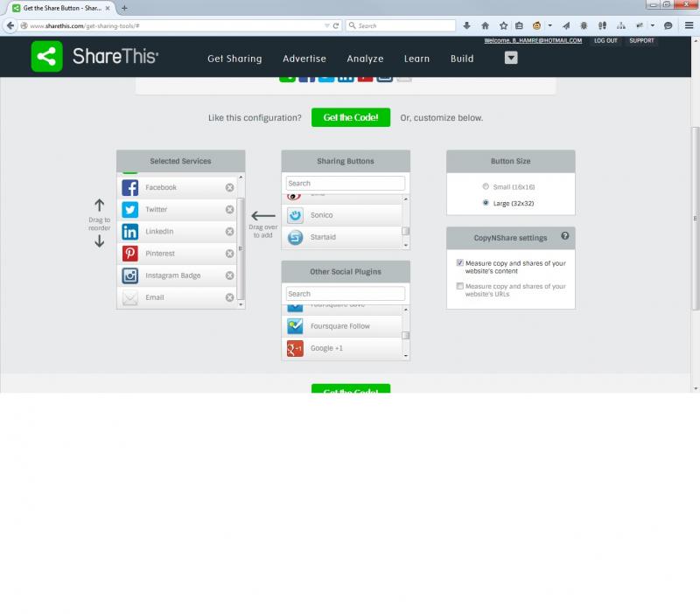Click SUPPORT link

[641, 40]
